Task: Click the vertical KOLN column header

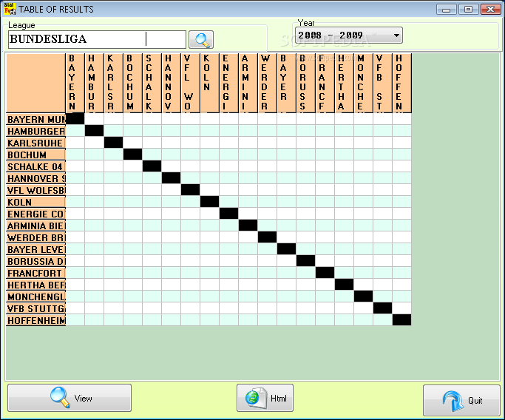Action: [210, 83]
